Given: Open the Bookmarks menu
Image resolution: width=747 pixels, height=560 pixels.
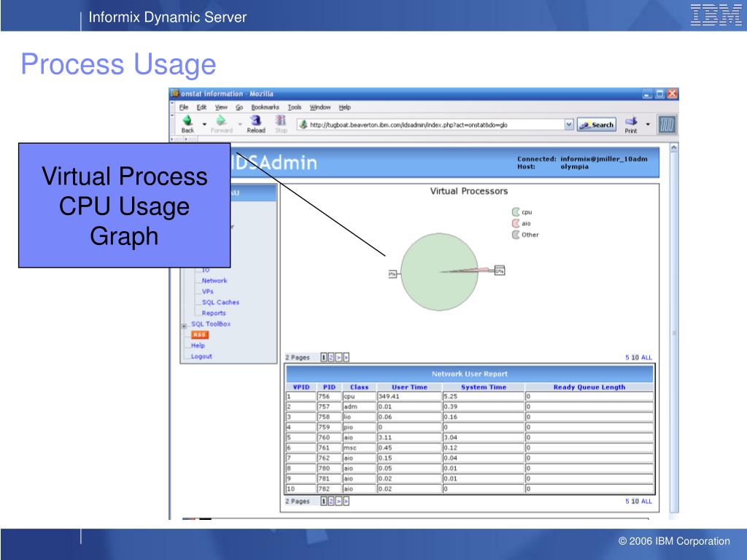Looking at the screenshot, I should coord(266,107).
